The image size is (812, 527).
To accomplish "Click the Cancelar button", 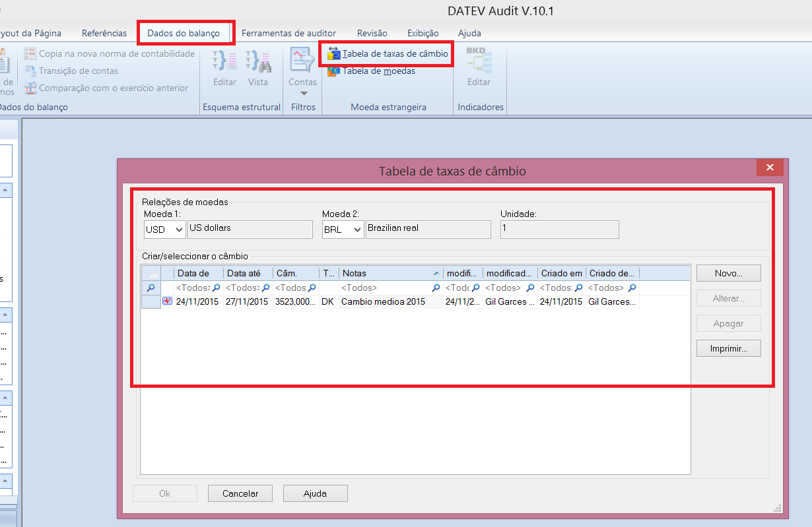I will pos(240,493).
